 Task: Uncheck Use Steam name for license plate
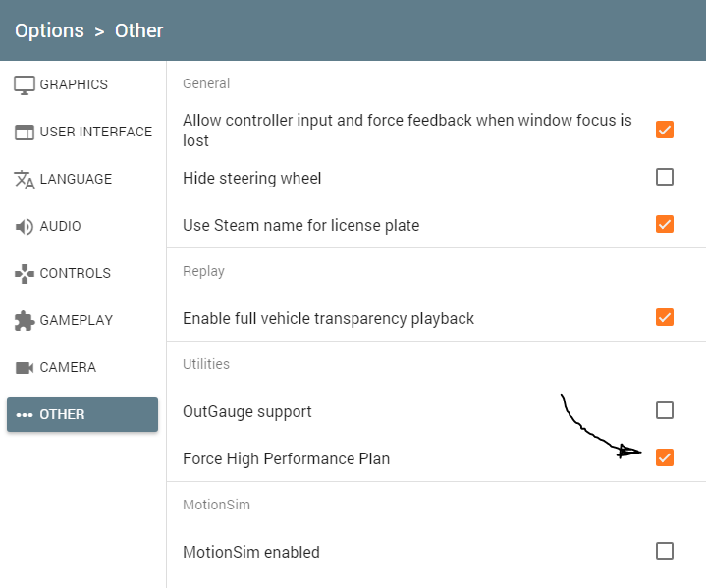(664, 224)
